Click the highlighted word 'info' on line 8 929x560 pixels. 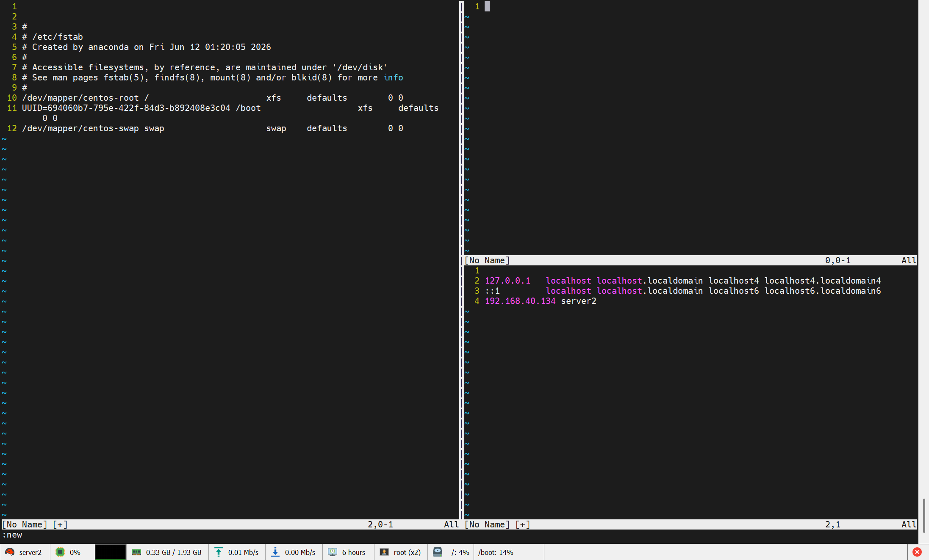[x=393, y=77]
